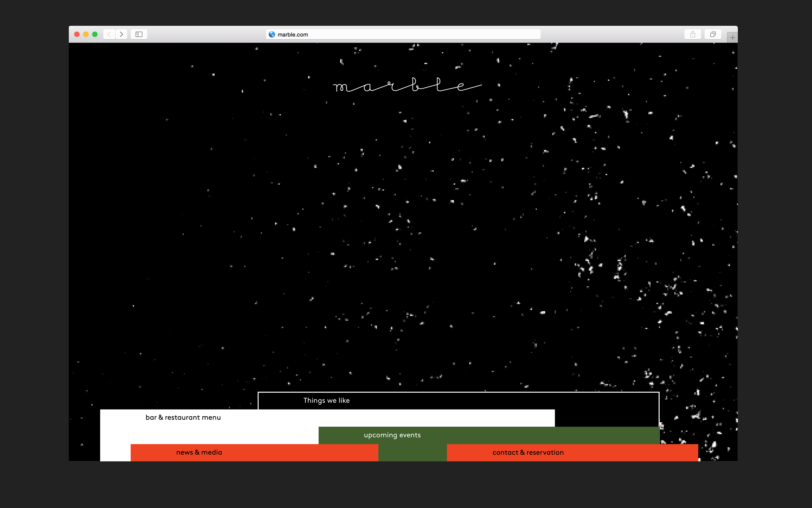
Task: Open the Things we like section
Action: (x=326, y=400)
